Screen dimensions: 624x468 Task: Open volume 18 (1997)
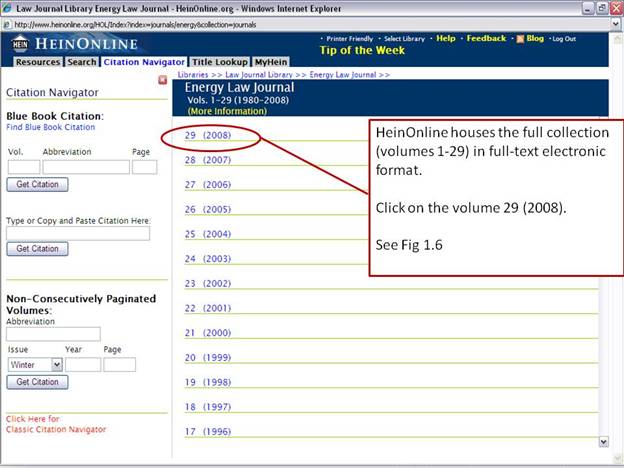point(208,407)
